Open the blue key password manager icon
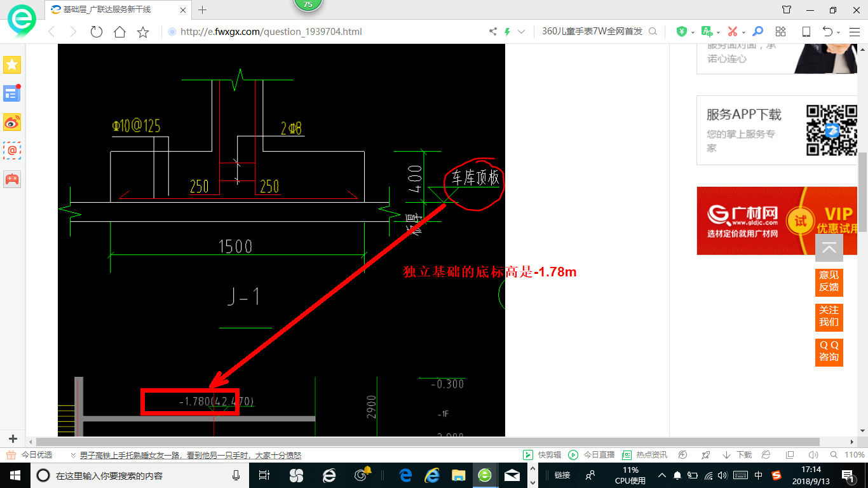The image size is (868, 488). [757, 32]
